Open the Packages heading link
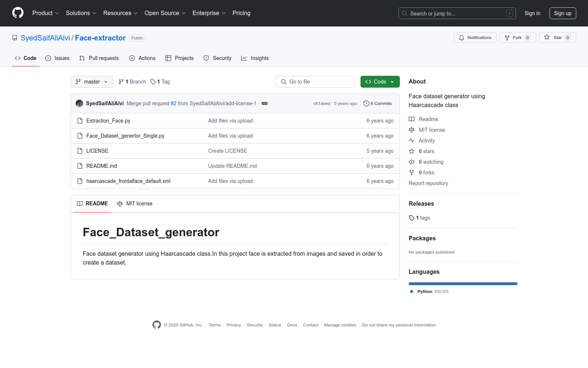Image resolution: width=588 pixels, height=368 pixels. [x=422, y=238]
